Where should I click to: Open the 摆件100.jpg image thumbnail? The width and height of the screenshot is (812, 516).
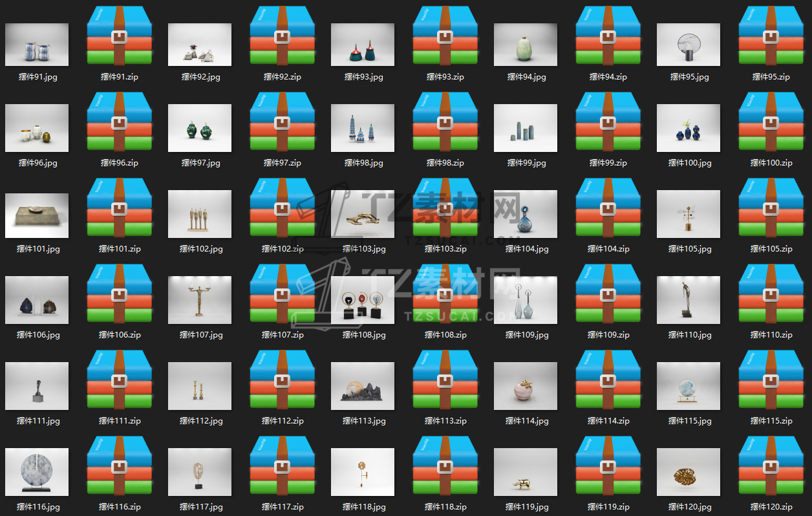tap(689, 128)
